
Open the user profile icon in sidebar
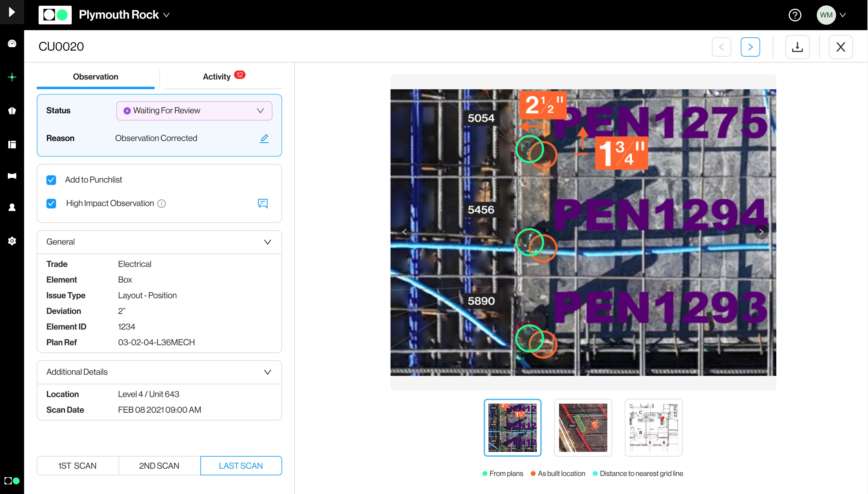pyautogui.click(x=12, y=207)
